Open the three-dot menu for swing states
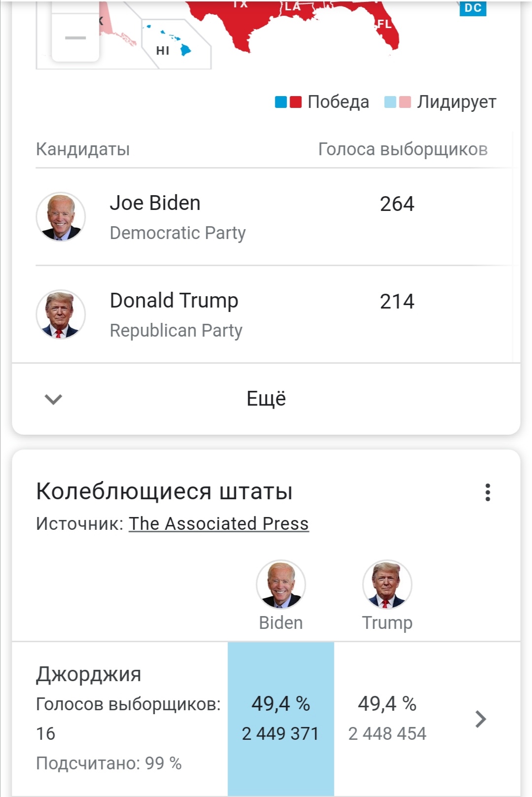Viewport: 532px width, 797px height. [488, 492]
